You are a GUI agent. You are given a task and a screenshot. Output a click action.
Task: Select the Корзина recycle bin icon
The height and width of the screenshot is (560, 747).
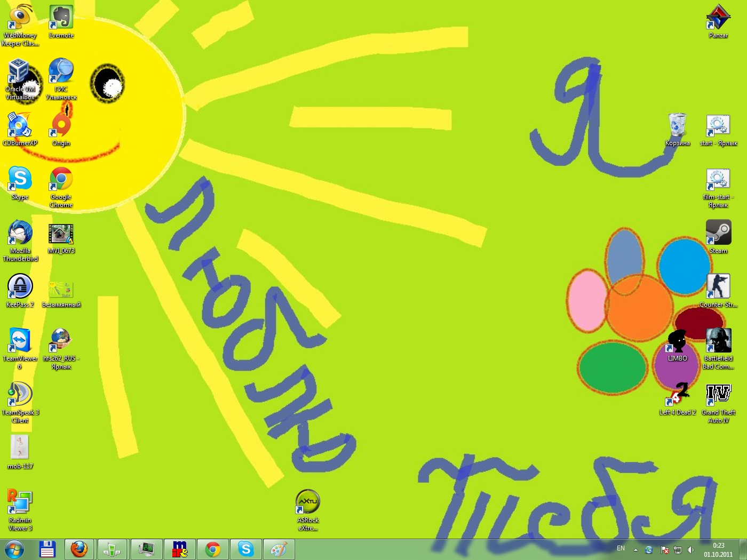click(x=678, y=130)
